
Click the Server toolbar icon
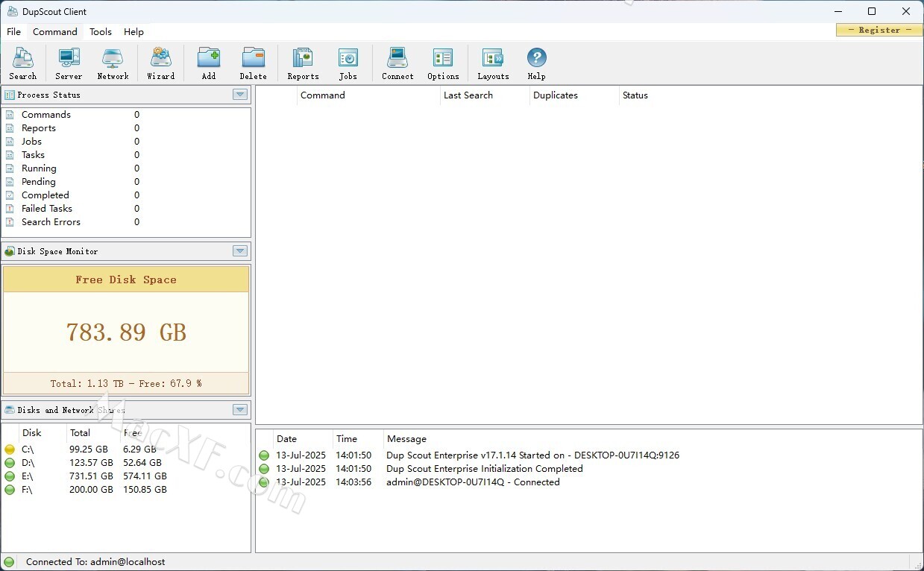point(69,63)
